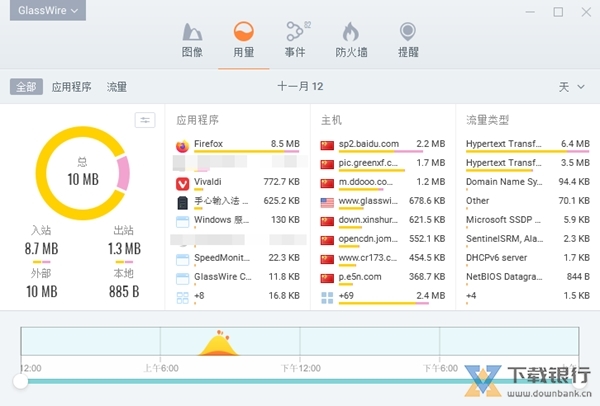Click the SpeedMonit... app icon
Viewport: 600px width, 406px height.
(x=183, y=259)
